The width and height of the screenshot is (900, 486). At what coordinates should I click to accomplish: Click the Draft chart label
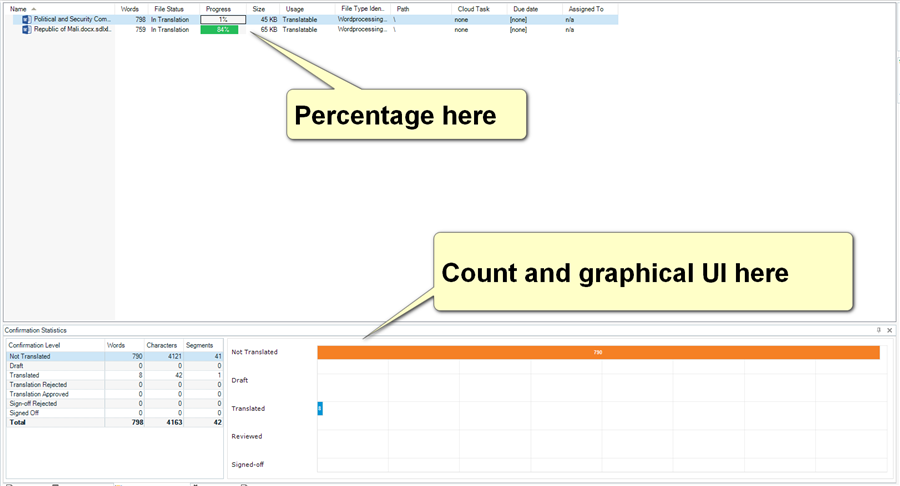[240, 380]
